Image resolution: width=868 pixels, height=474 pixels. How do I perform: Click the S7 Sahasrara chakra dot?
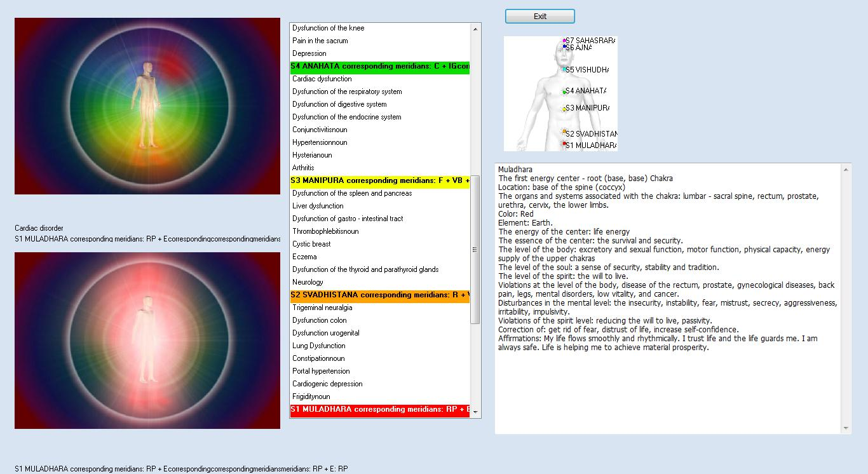pyautogui.click(x=564, y=41)
